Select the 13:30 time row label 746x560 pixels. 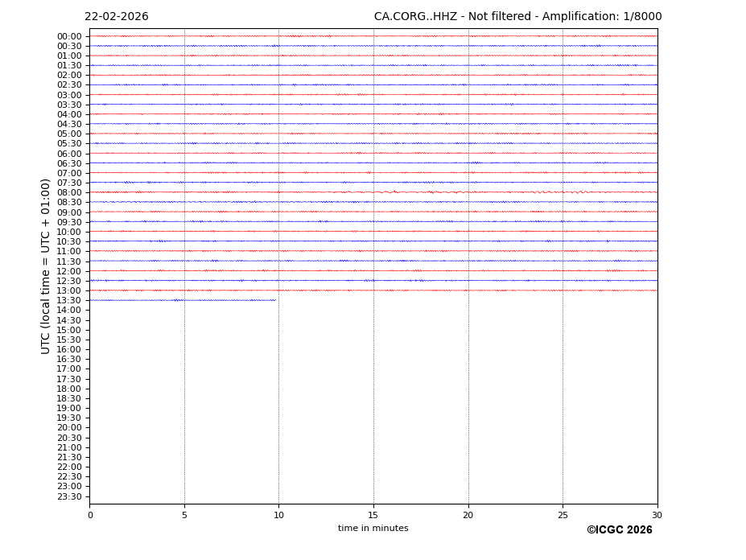(69, 301)
